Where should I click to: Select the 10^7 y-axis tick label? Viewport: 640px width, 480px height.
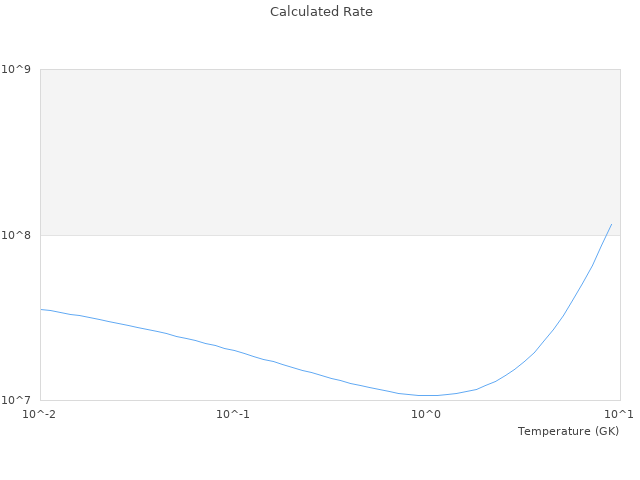pyautogui.click(x=18, y=400)
